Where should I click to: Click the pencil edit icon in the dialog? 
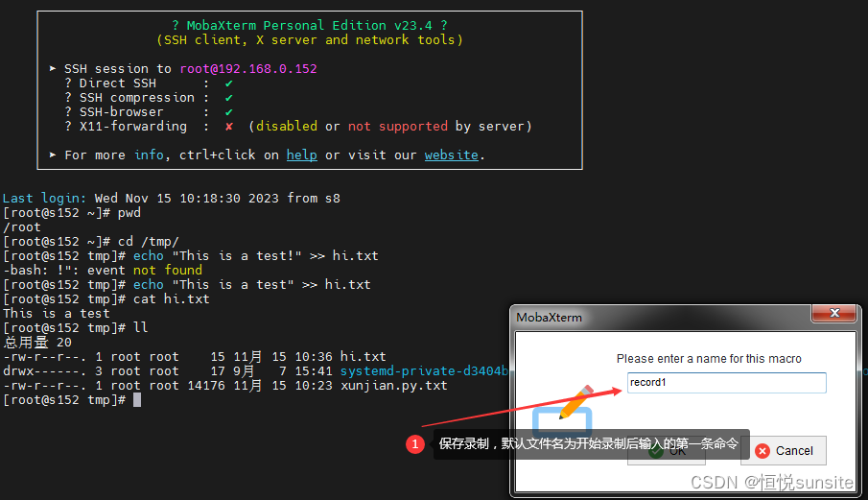[x=575, y=402]
